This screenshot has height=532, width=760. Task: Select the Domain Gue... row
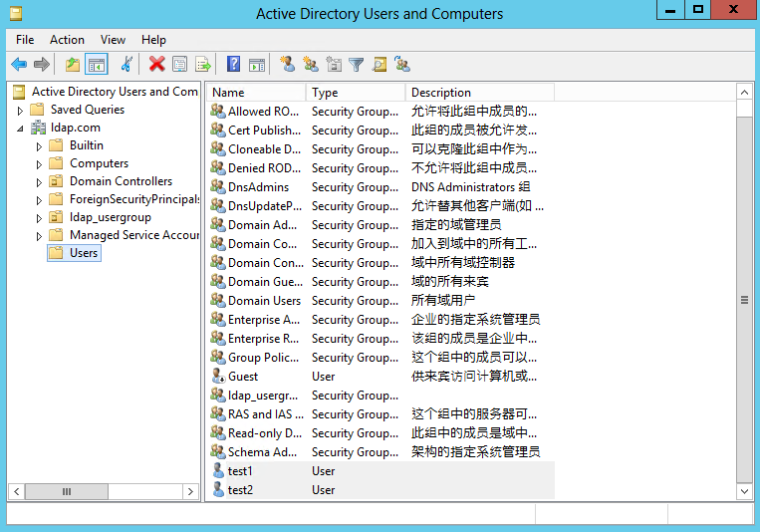tap(380, 281)
